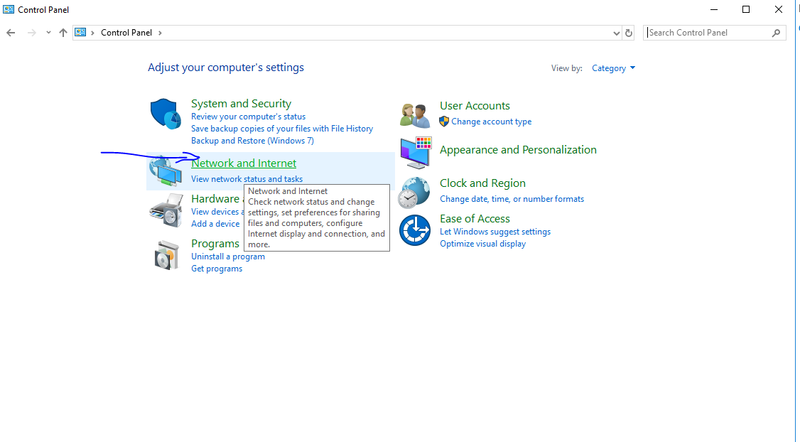Screen dimensions: 800x442
Task: Open the Programs heading
Action: pyautogui.click(x=215, y=243)
